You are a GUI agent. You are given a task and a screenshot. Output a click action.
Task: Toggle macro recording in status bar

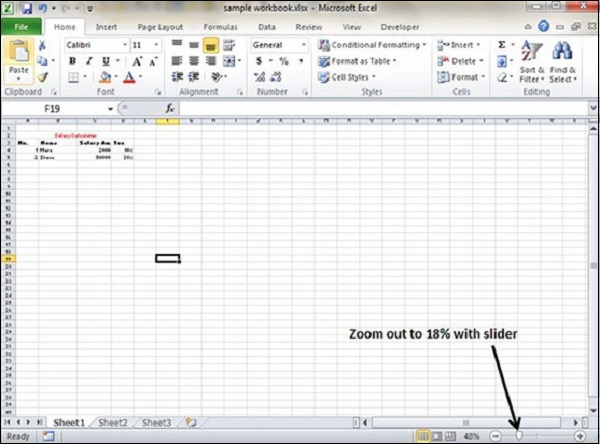point(49,436)
